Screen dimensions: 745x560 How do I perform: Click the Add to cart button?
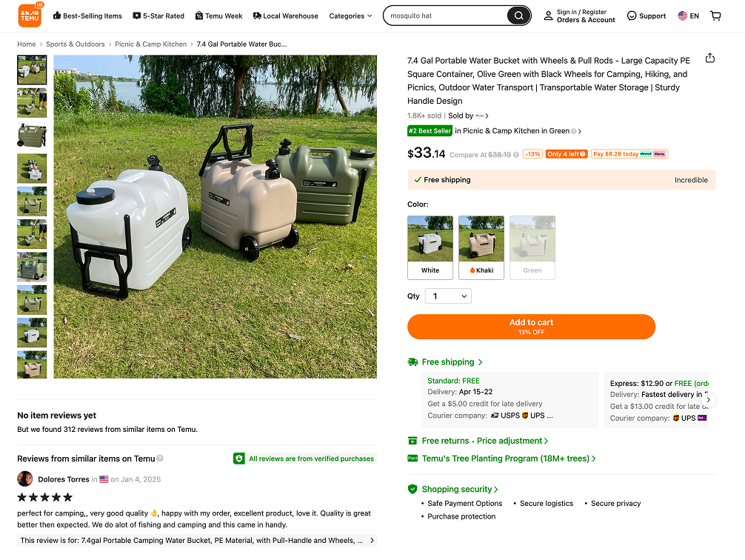coord(531,327)
